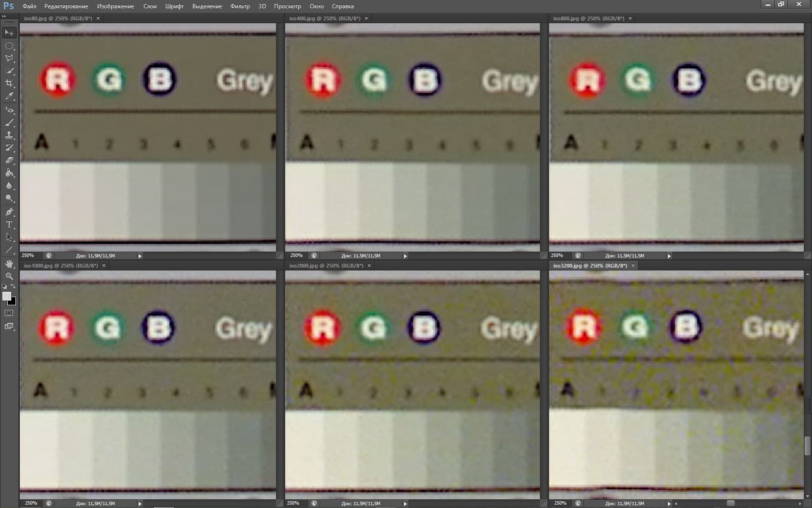812x508 pixels.
Task: Expand status bar options in iso400.jpg window
Action: pyautogui.click(x=406, y=256)
